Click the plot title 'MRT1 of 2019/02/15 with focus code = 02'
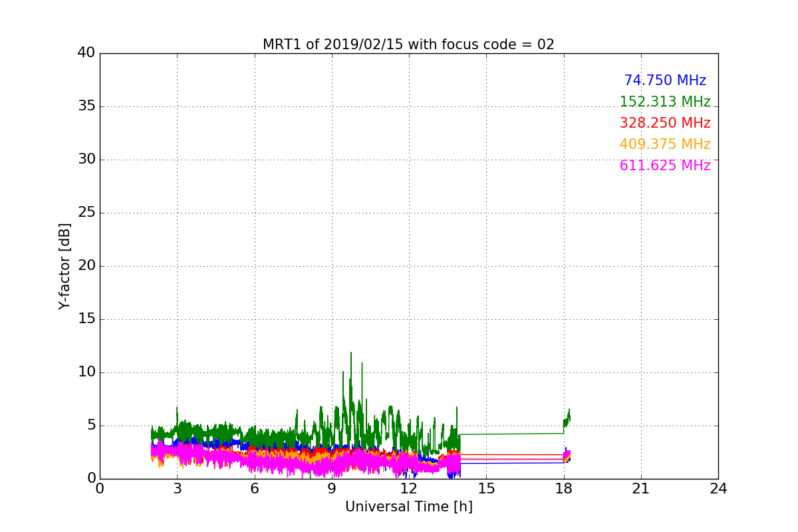The width and height of the screenshot is (798, 532). point(408,45)
